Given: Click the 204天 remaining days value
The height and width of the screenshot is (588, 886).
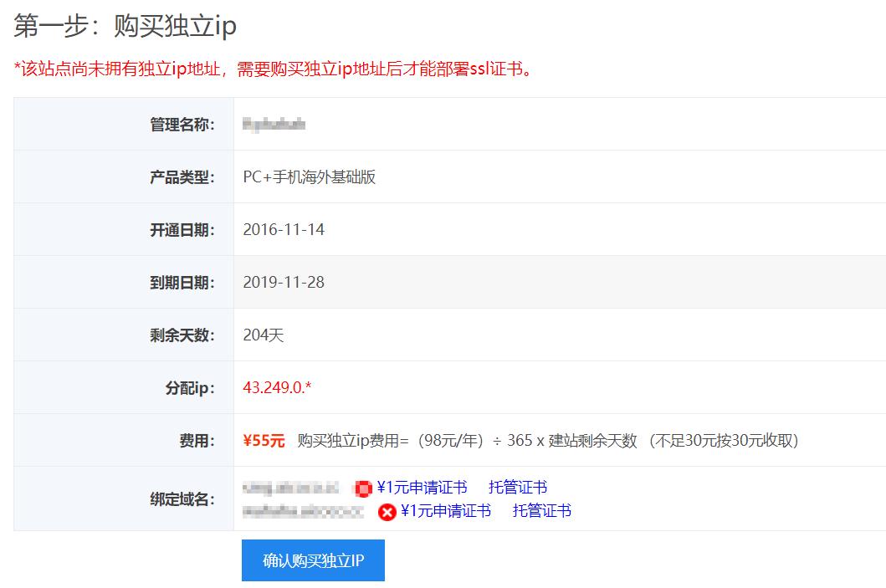Looking at the screenshot, I should [264, 335].
